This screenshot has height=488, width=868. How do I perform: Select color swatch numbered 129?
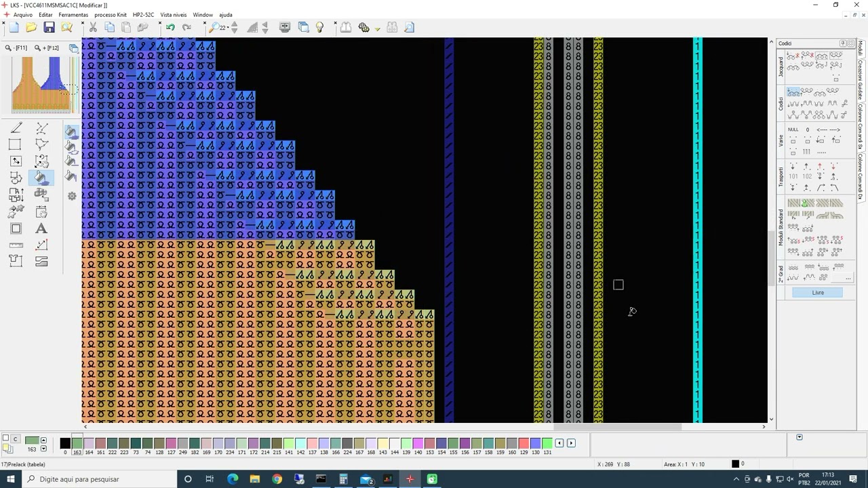coord(524,444)
